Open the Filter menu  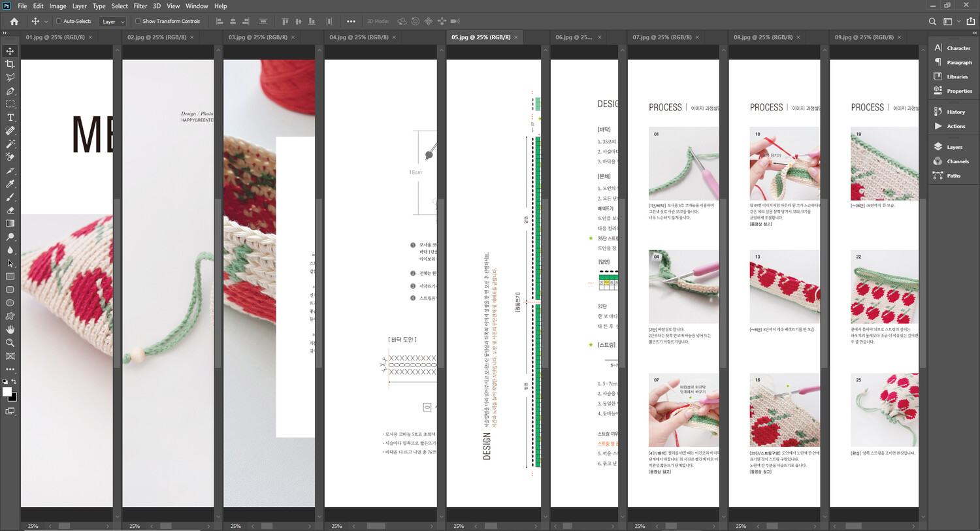(140, 6)
